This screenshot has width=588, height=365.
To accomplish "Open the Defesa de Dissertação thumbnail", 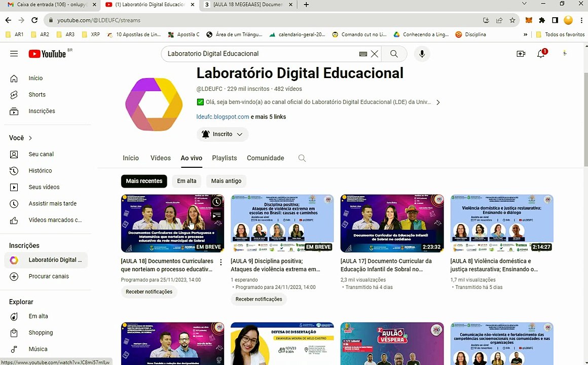I will point(282,343).
